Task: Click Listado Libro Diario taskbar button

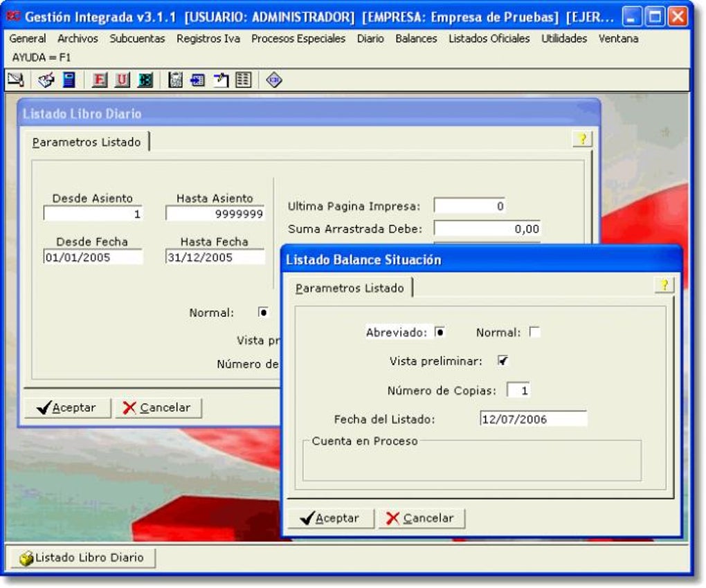Action: coord(83,558)
